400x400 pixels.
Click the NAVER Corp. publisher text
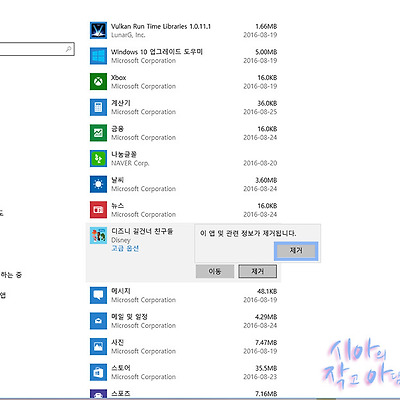130,163
